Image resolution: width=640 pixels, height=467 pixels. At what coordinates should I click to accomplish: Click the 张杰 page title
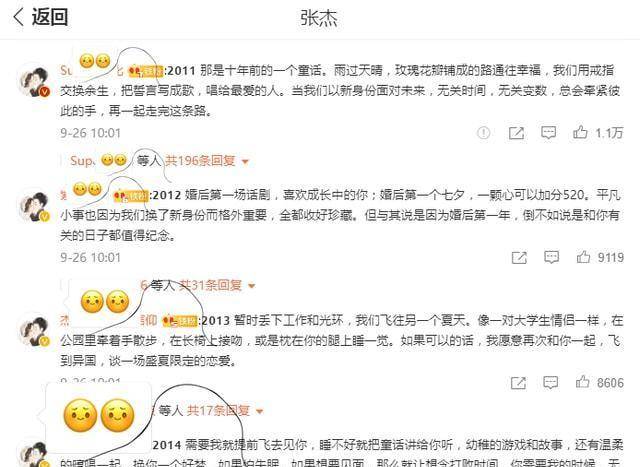point(319,18)
